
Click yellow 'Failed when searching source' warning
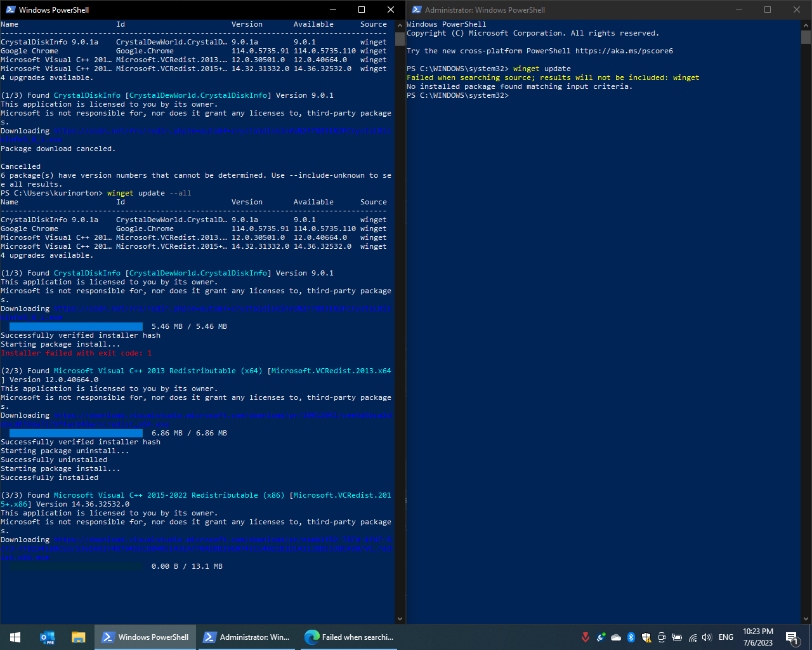pos(553,77)
